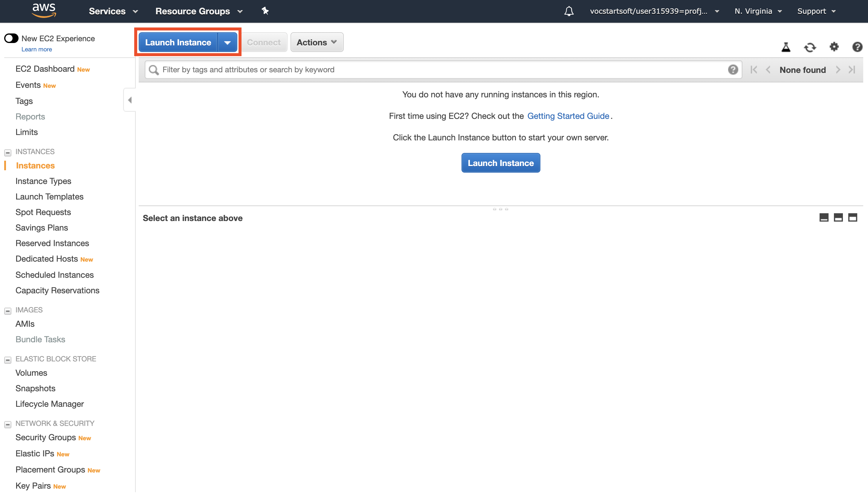Click the help question mark icon top right
Viewport: 868px width, 494px height.
857,47
